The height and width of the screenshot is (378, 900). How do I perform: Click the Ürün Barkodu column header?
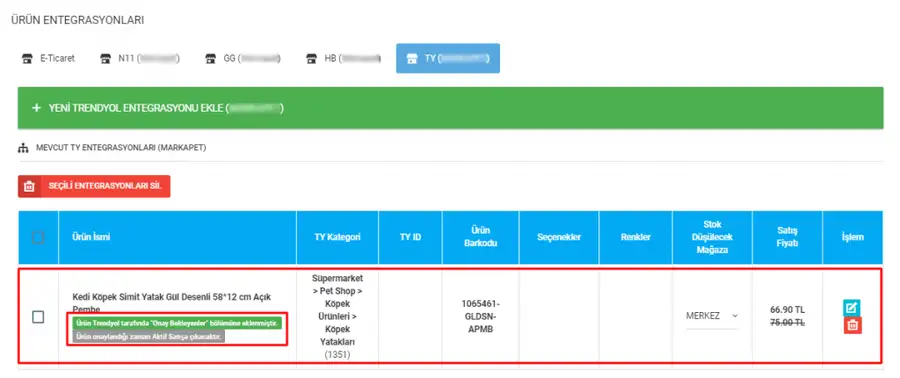coord(480,237)
